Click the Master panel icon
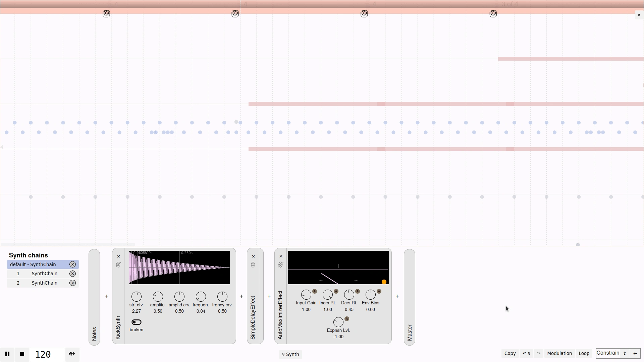 coord(410,296)
